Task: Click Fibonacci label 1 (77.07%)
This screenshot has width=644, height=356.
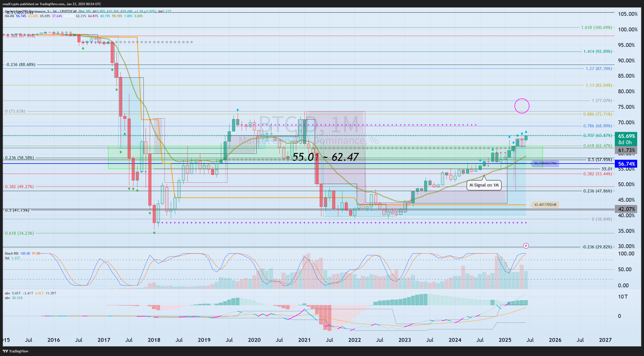Action: pyautogui.click(x=602, y=101)
